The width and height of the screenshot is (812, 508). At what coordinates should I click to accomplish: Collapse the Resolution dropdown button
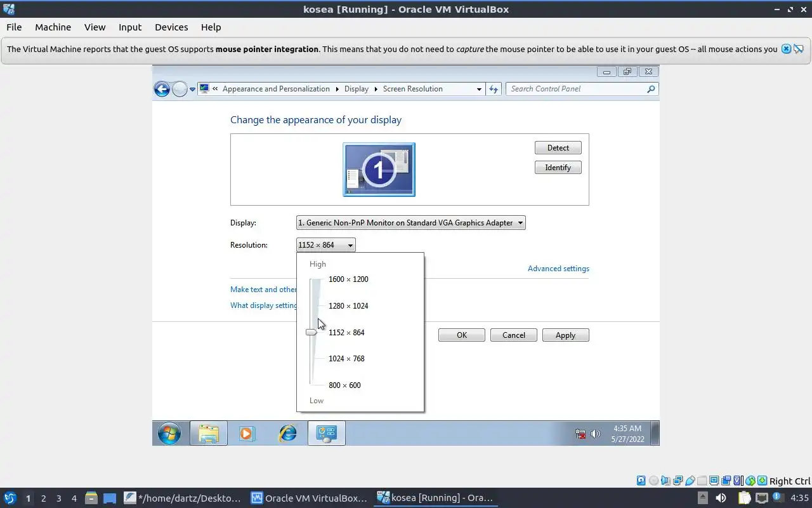(326, 245)
